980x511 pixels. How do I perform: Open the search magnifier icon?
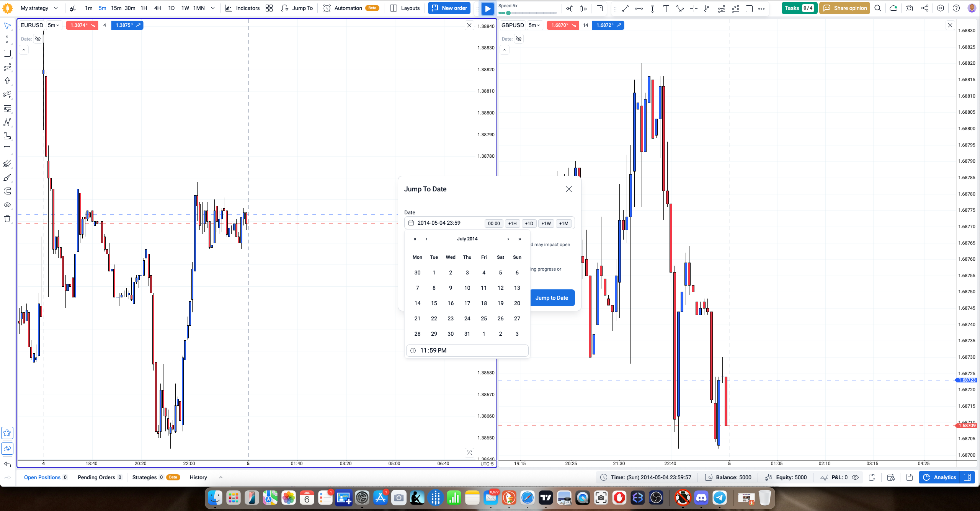tap(878, 8)
